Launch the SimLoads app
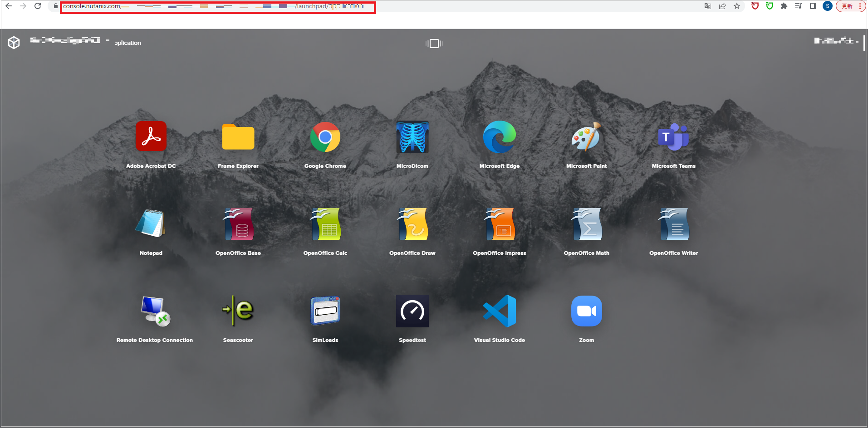Screen dimensions: 868x428 (325, 311)
